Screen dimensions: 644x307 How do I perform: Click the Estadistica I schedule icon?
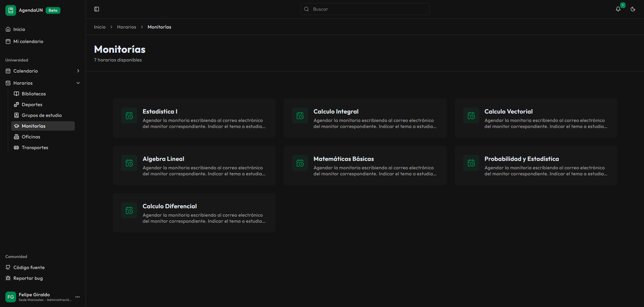(x=129, y=116)
